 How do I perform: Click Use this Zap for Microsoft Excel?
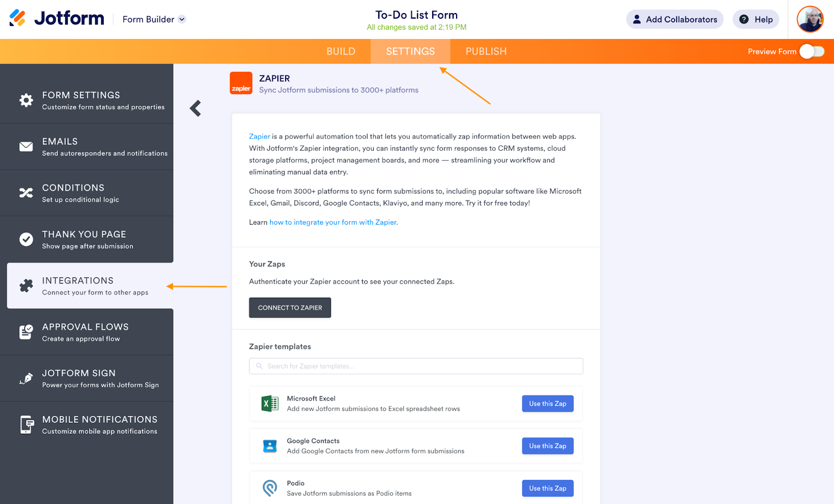[547, 403]
